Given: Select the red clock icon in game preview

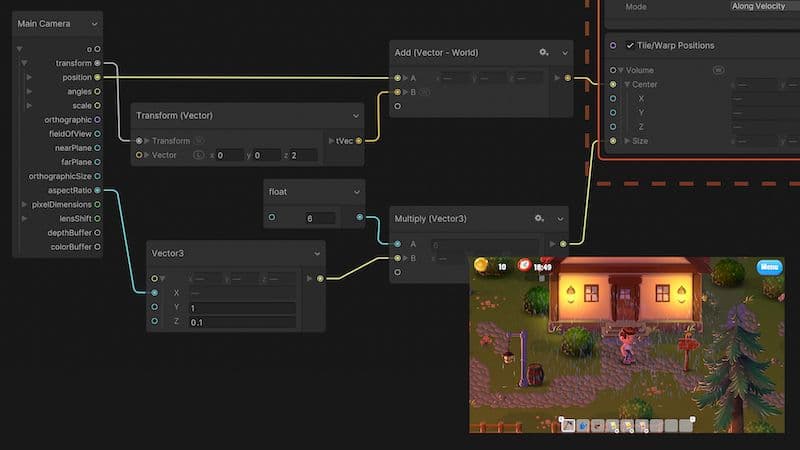Looking at the screenshot, I should [524, 265].
